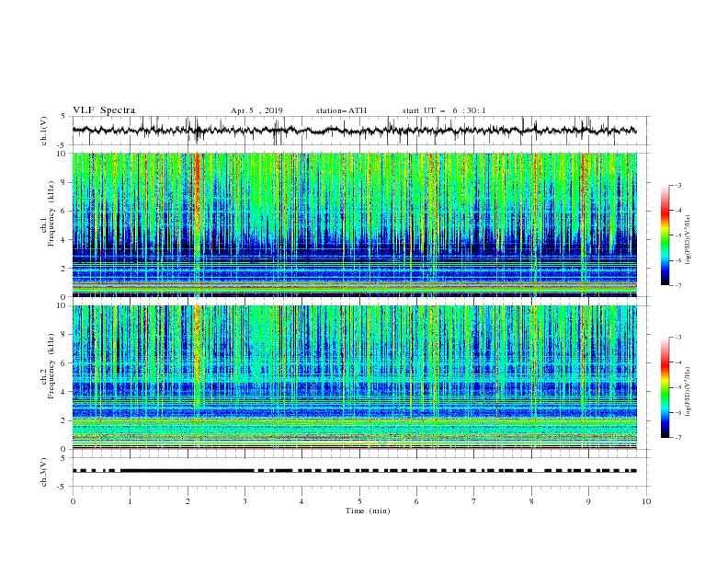Click the time axis tick label '8'
This screenshot has height=563, width=728.
tap(531, 501)
